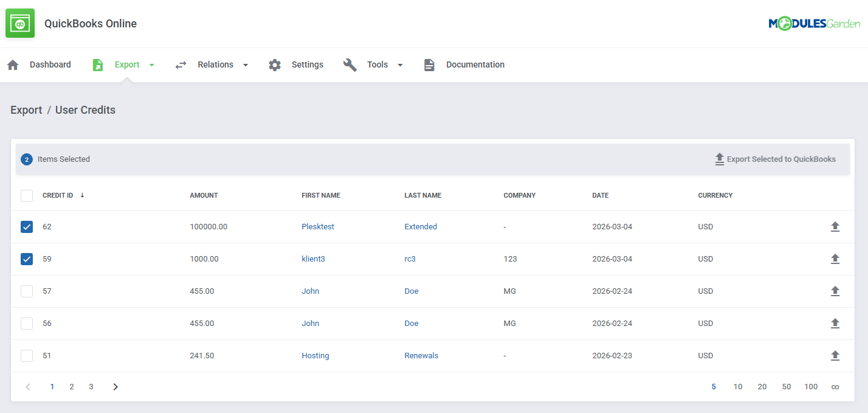
Task: Click Export Selected to QuickBooks button
Action: point(775,159)
